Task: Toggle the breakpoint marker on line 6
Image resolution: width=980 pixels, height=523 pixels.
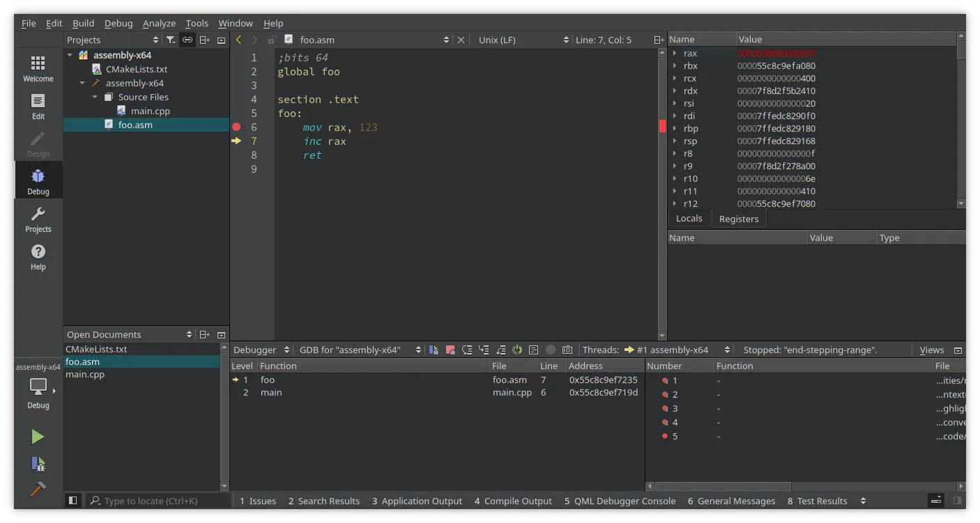Action: tap(236, 127)
